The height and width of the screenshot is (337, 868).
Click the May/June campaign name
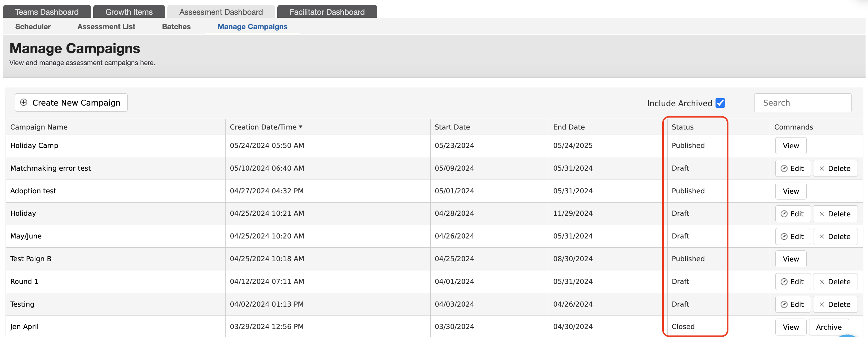[26, 236]
